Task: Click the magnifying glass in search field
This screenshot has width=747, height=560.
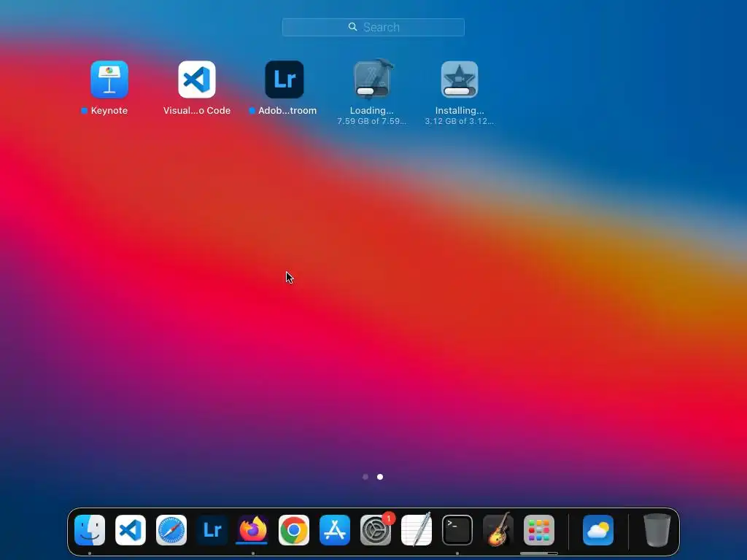Action: coord(352,27)
